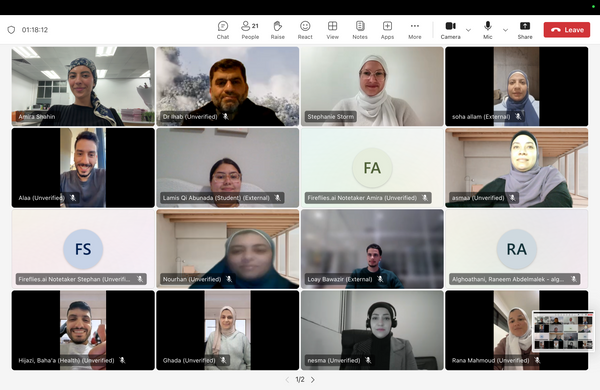The height and width of the screenshot is (390, 600).
Task: Expand microphone options dropdown arrow
Action: tap(505, 30)
